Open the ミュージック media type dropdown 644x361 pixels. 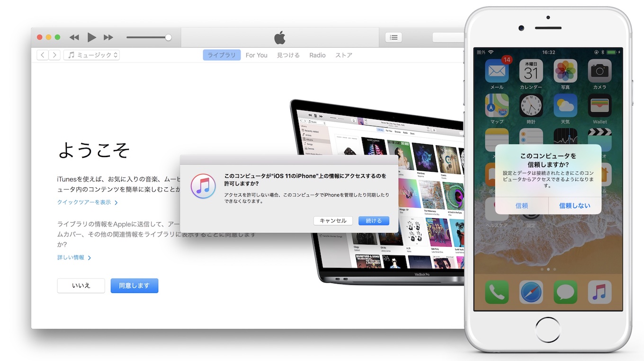coord(91,55)
